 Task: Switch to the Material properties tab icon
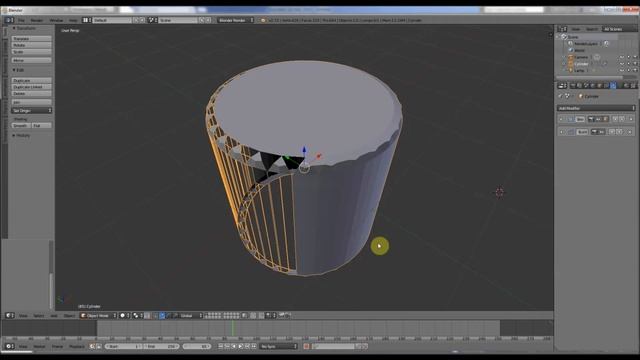pos(626,85)
